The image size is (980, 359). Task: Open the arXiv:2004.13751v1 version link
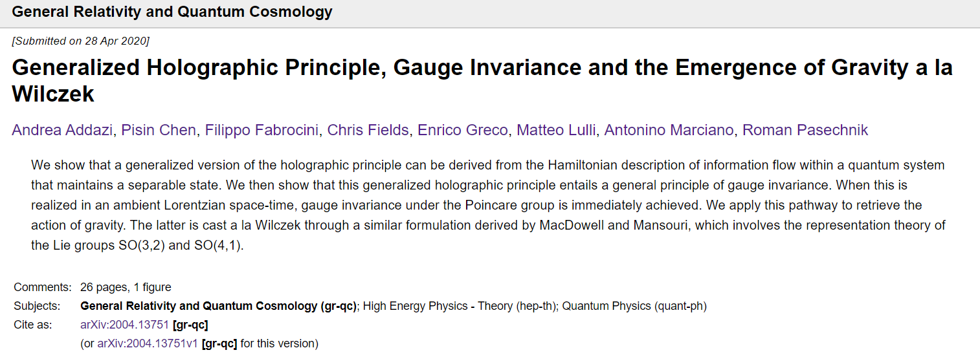147,343
